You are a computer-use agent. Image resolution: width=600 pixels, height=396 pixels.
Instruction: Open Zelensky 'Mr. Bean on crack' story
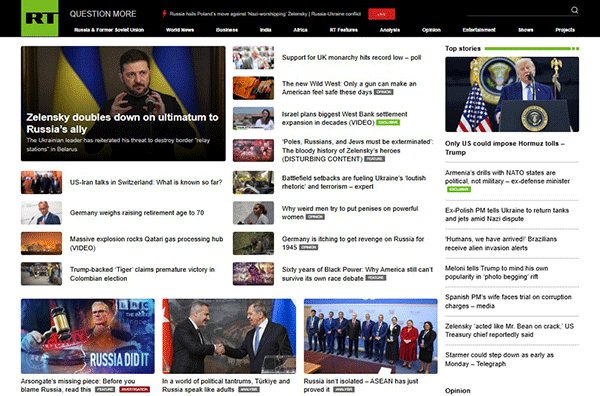click(x=509, y=331)
